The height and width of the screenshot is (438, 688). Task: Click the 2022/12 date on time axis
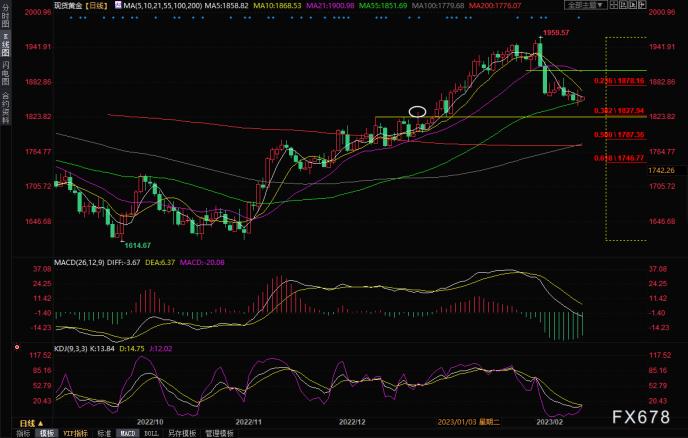[352, 422]
